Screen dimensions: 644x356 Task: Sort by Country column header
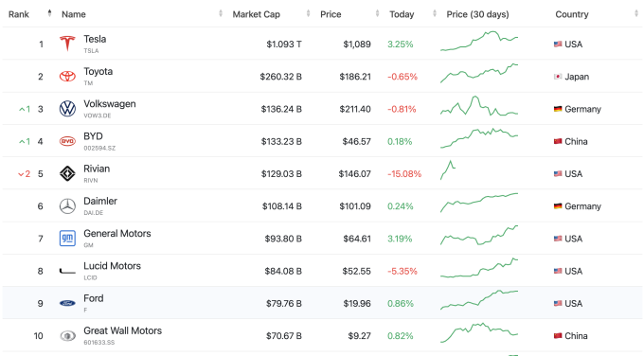coord(572,14)
